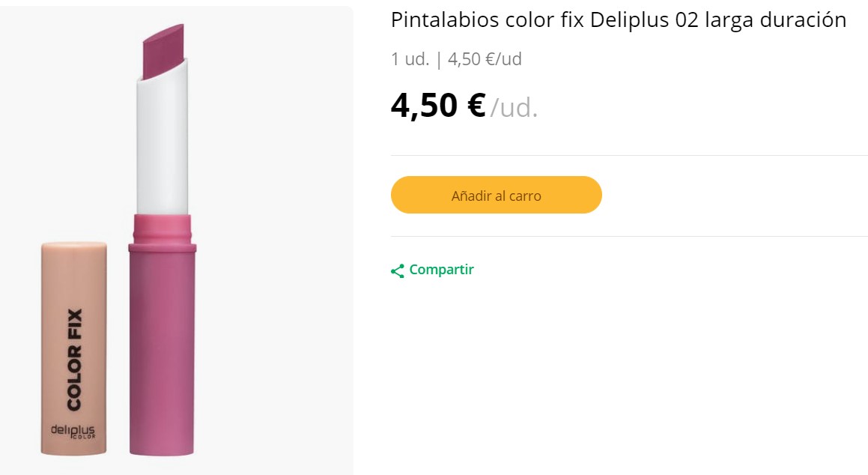The width and height of the screenshot is (868, 475).
Task: Click the share icon beside Compartir
Action: click(x=398, y=270)
